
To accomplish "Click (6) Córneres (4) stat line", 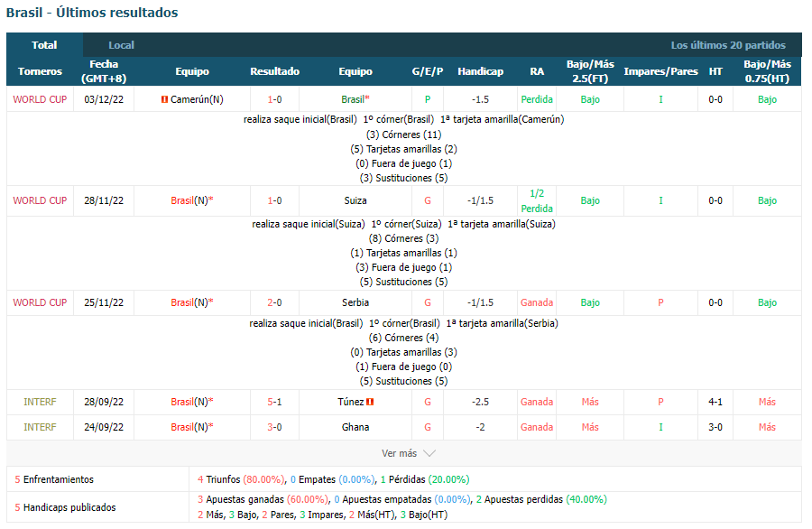I will click(x=404, y=338).
